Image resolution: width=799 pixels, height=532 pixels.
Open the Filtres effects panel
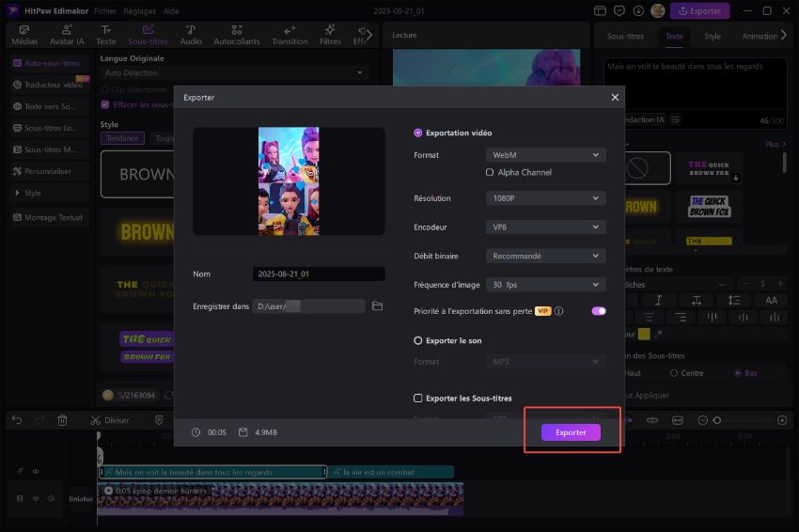pos(330,36)
